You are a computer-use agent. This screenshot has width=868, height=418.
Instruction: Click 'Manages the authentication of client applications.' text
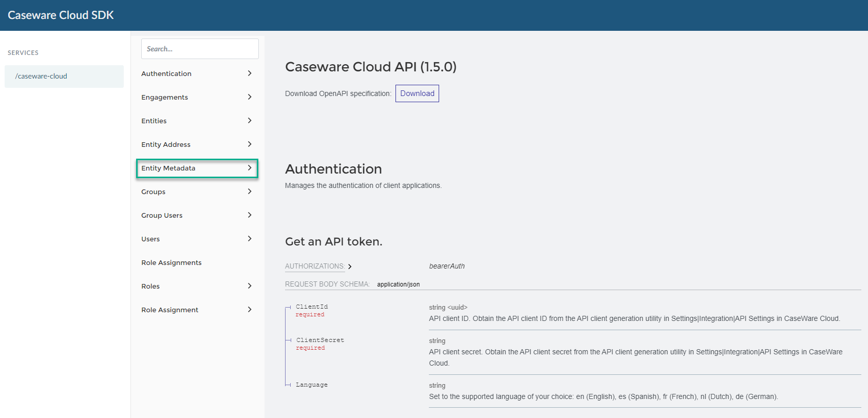pos(363,186)
